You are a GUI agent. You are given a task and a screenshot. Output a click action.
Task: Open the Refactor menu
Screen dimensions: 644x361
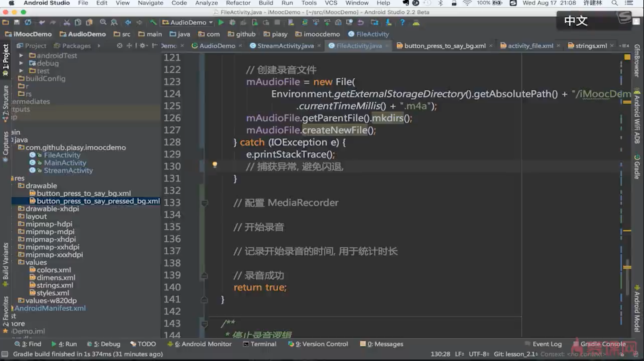coord(238,3)
